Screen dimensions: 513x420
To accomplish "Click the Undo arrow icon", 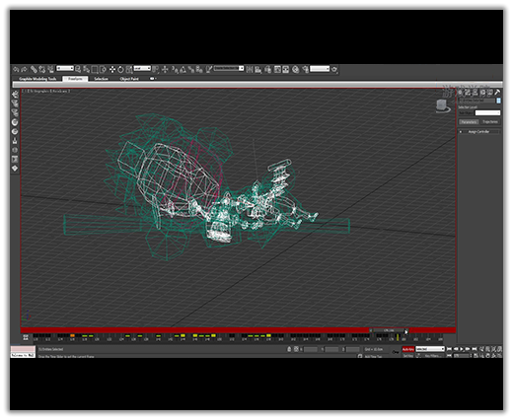I will click(16, 69).
